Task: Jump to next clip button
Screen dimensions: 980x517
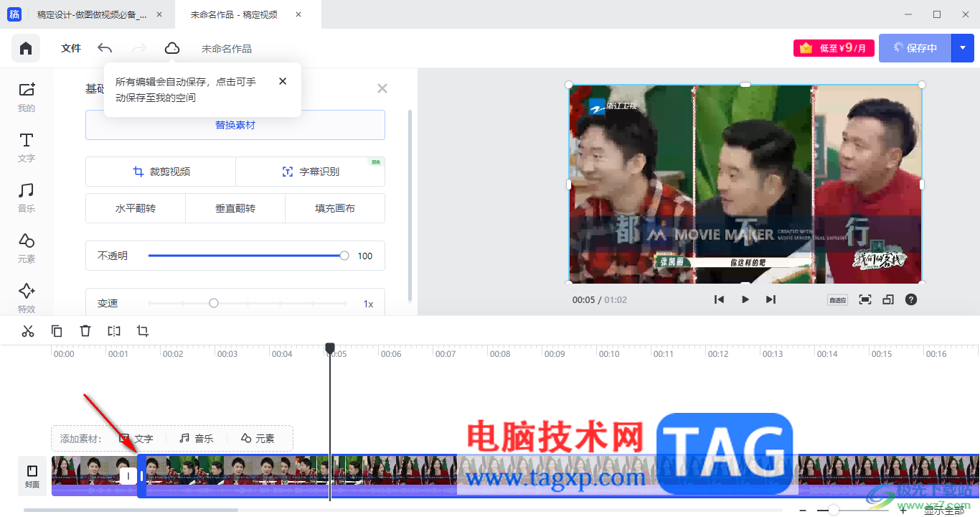Action: pos(771,299)
